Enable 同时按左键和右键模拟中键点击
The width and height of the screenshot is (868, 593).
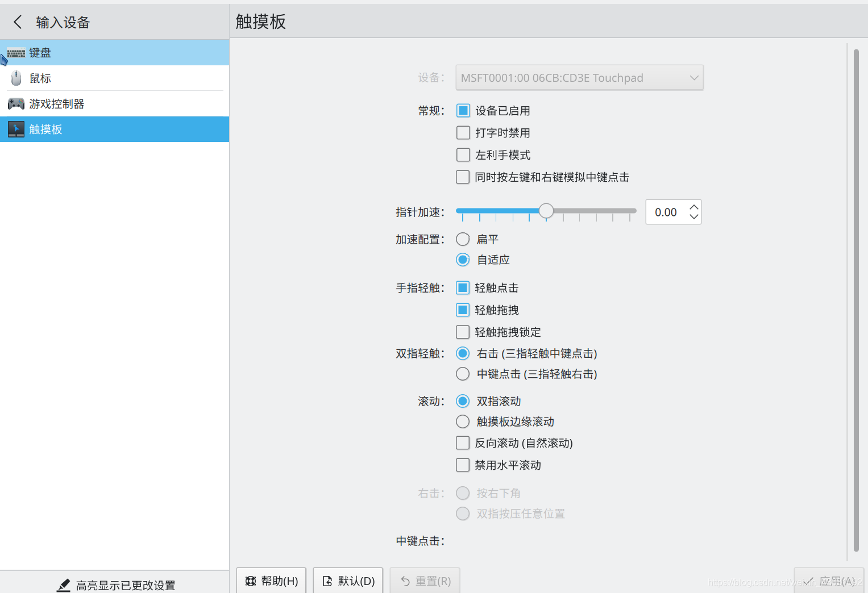463,177
